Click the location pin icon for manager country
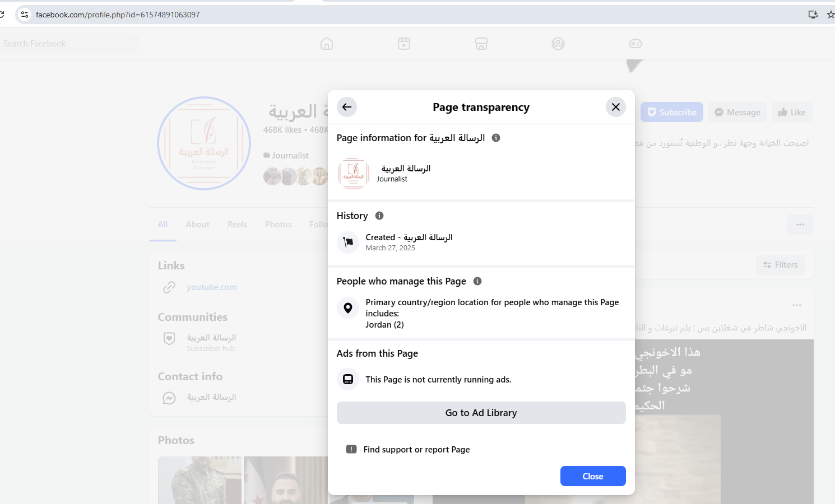Image resolution: width=835 pixels, height=504 pixels. tap(348, 308)
